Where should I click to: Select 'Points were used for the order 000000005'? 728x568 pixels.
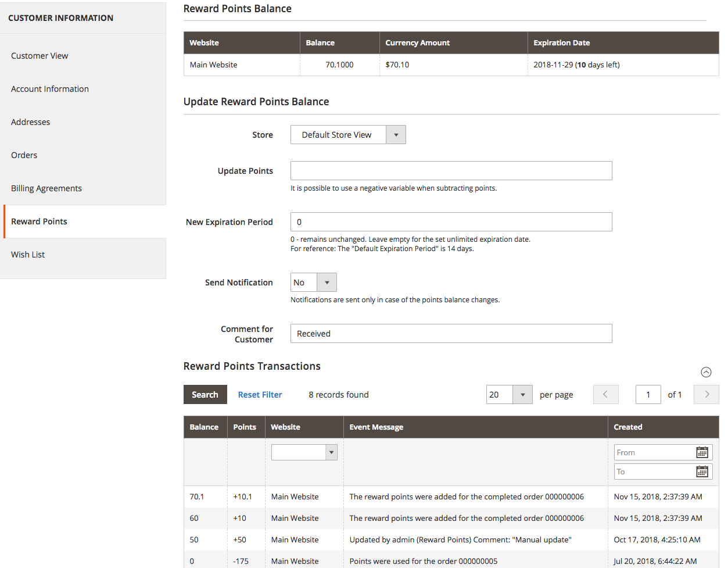424,561
